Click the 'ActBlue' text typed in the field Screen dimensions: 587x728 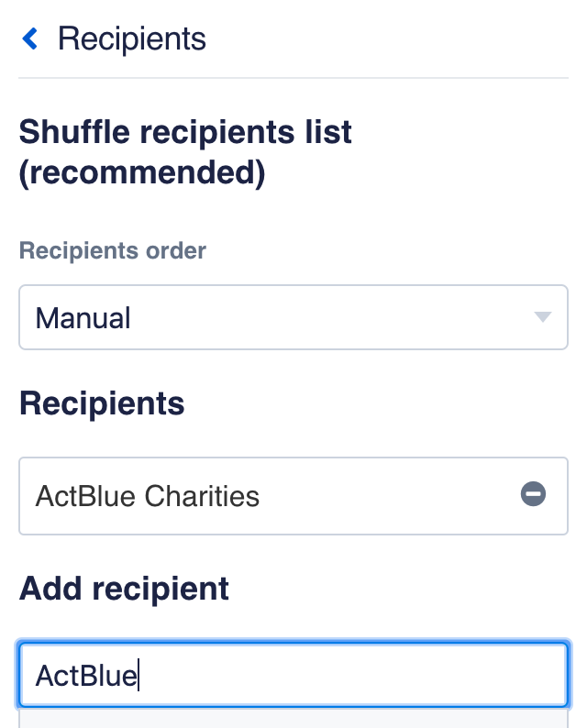85,677
